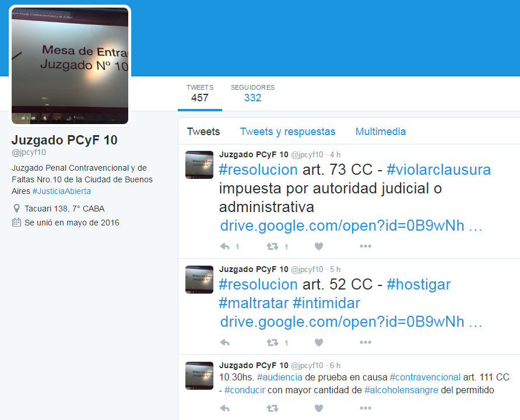
Task: Open the drive.google.com link in art. 52 tweet
Action: click(x=351, y=322)
